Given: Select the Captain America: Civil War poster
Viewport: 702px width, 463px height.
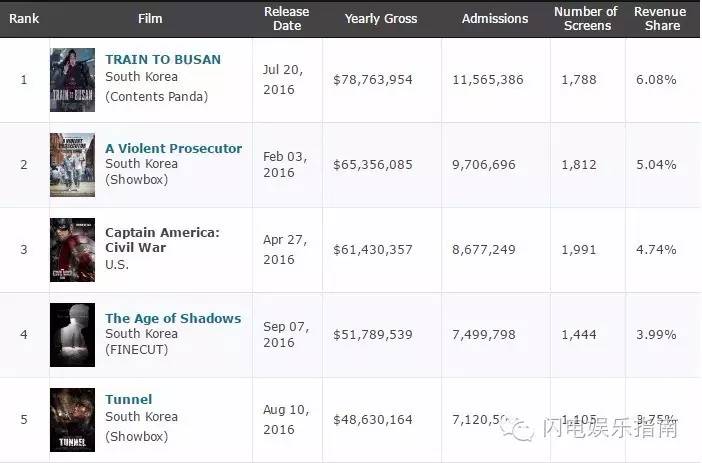Looking at the screenshot, I should [x=72, y=250].
